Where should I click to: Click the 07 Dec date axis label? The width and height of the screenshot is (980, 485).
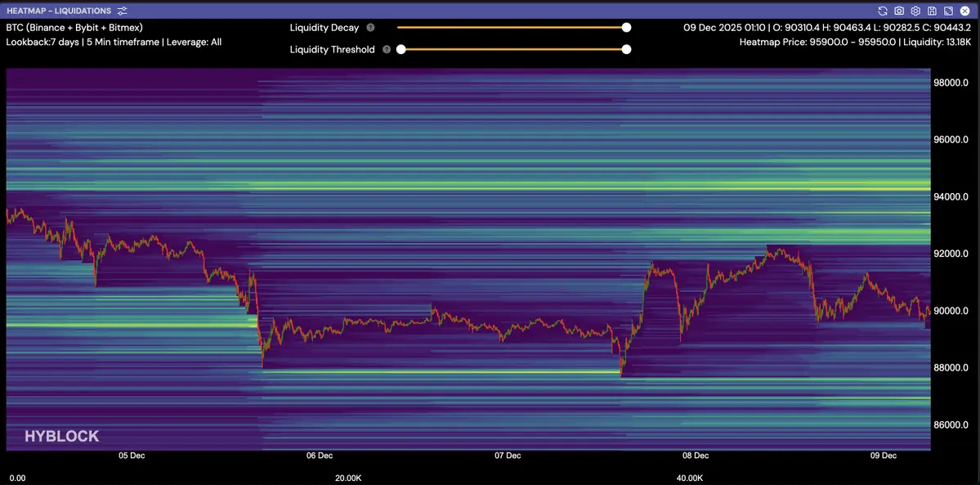[x=508, y=456]
